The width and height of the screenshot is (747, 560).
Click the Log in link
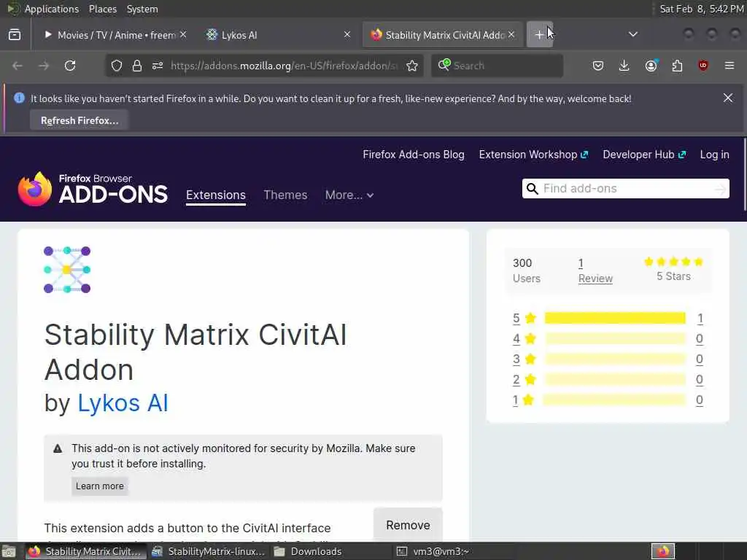pyautogui.click(x=714, y=155)
